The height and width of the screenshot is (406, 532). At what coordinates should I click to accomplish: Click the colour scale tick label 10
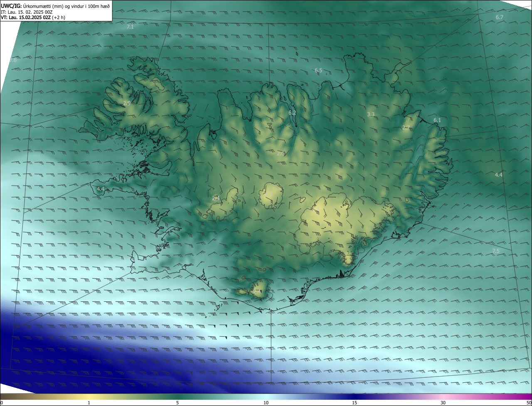coord(266,403)
